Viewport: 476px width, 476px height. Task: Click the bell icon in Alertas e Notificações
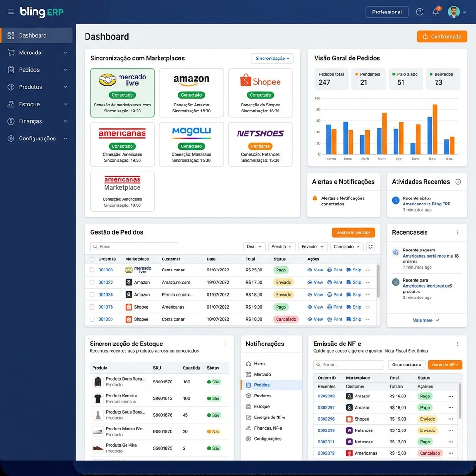pyautogui.click(x=315, y=198)
